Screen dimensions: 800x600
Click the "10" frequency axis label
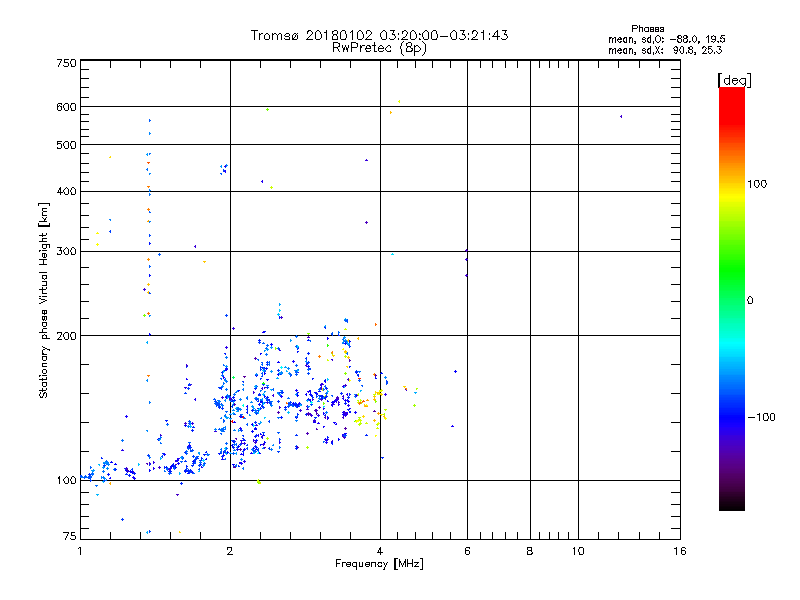click(x=578, y=551)
